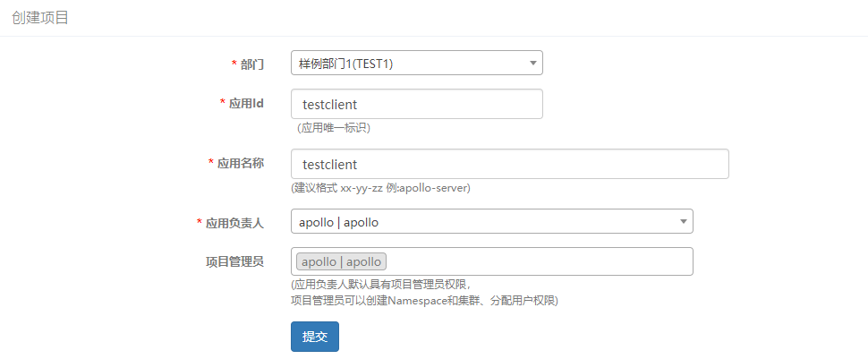The height and width of the screenshot is (359, 868).
Task: Click the (应用唯一标识) hint text
Action: (x=334, y=128)
